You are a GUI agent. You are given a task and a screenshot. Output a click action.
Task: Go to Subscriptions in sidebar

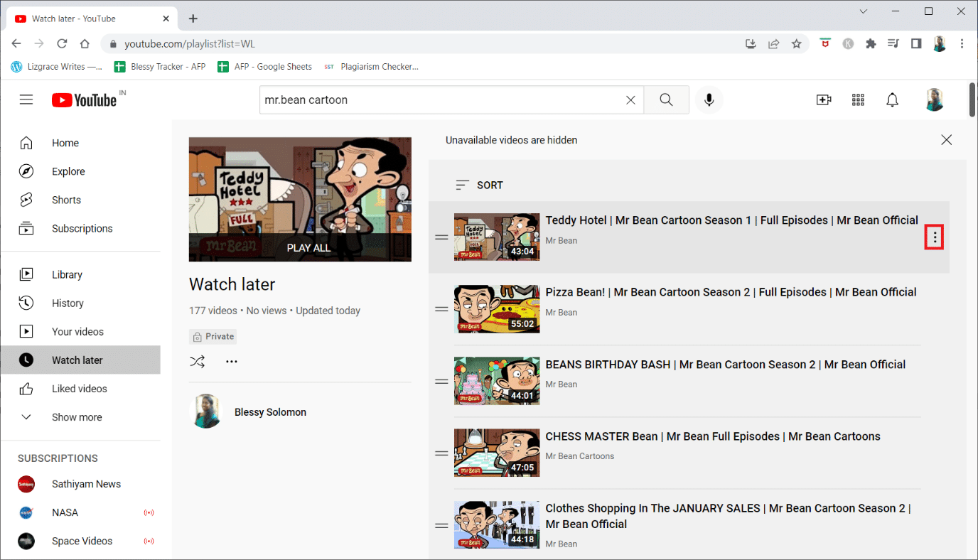[x=82, y=228]
